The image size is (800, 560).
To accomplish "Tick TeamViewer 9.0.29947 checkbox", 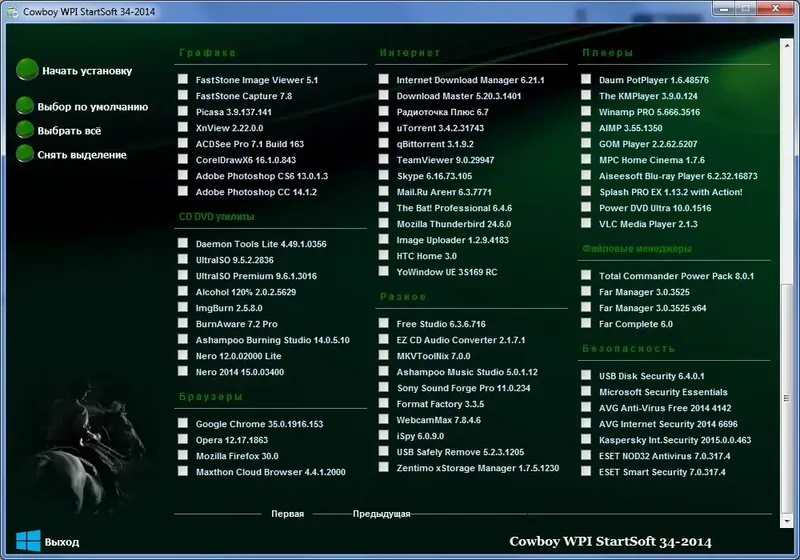I will (x=384, y=159).
